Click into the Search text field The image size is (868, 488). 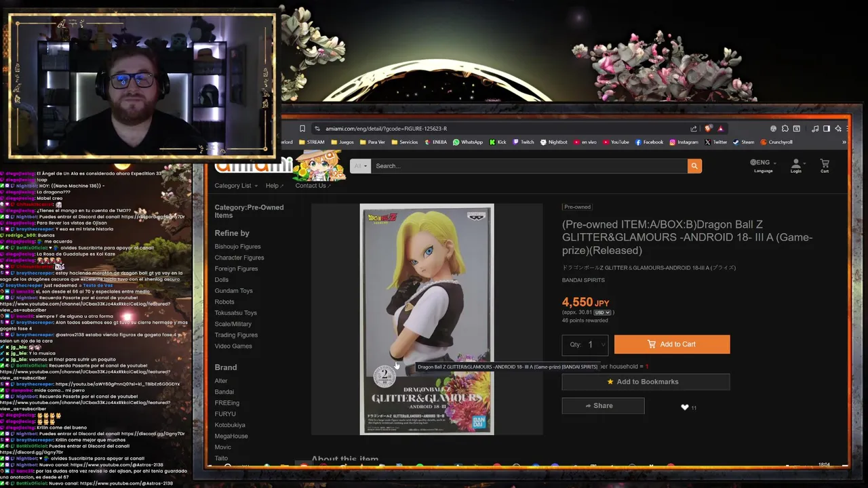point(529,166)
